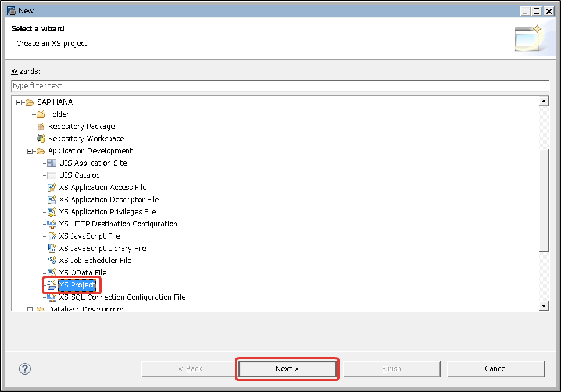
Task: Collapse the SAP HANA tree node
Action: 19,103
